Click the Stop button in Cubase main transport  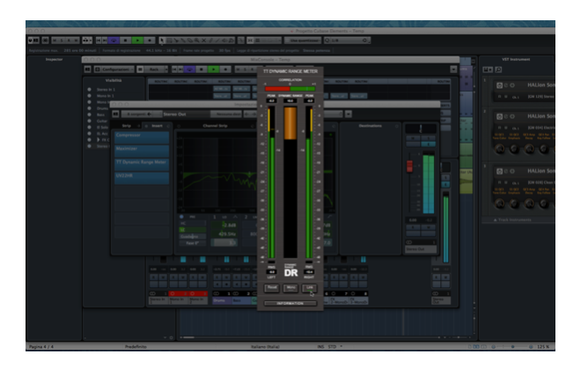click(x=126, y=41)
